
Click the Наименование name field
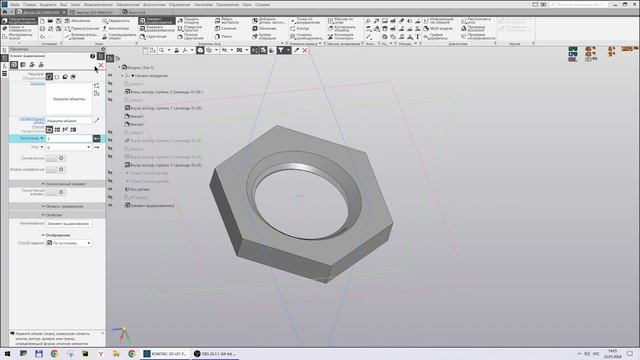tap(69, 224)
